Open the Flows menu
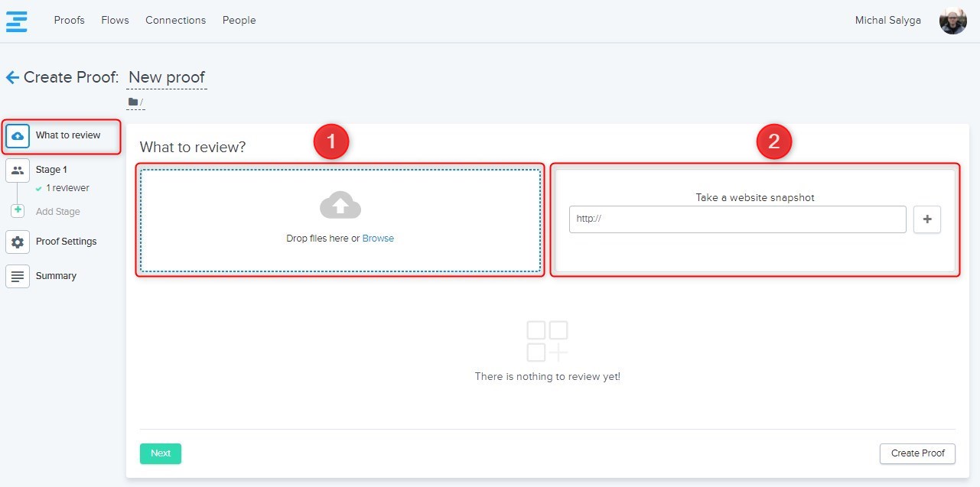This screenshot has height=487, width=980. (x=115, y=21)
